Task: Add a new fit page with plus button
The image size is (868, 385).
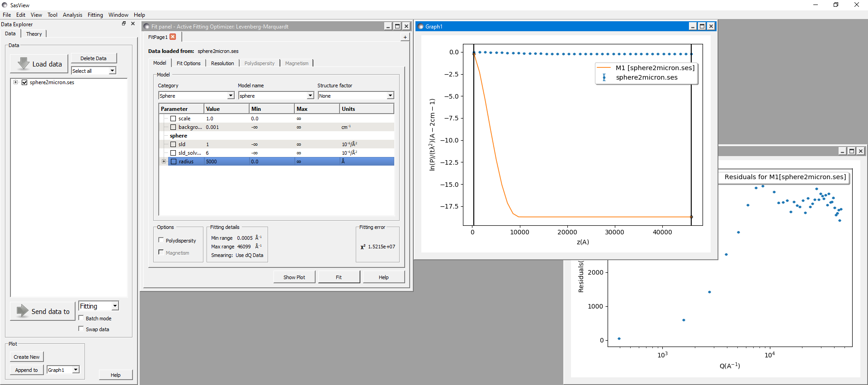Action: click(x=405, y=38)
